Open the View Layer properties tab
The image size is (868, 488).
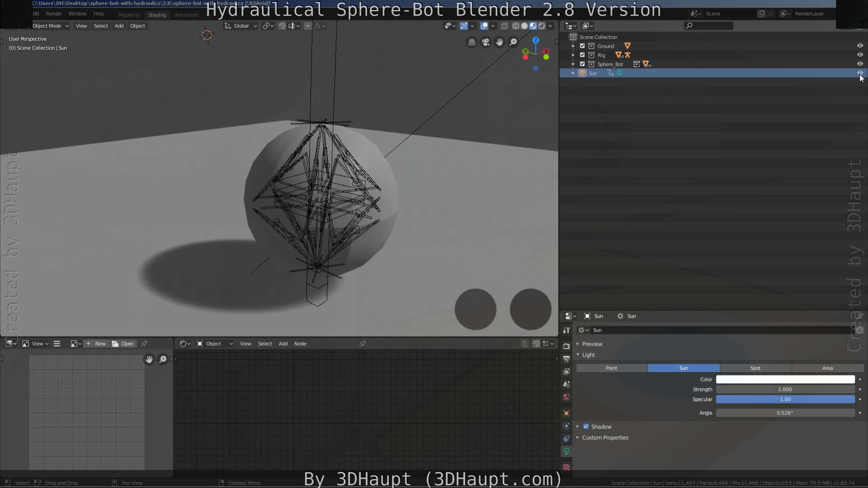(566, 371)
